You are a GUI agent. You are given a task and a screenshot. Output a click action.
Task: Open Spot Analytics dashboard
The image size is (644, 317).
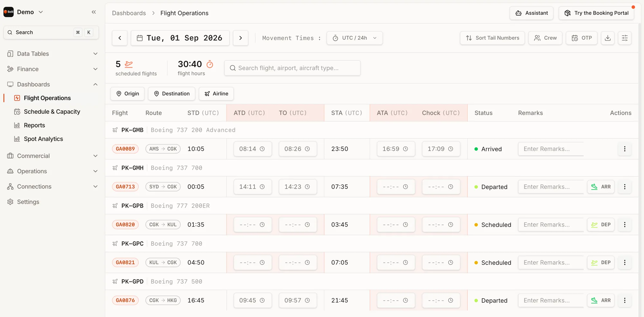click(x=43, y=139)
